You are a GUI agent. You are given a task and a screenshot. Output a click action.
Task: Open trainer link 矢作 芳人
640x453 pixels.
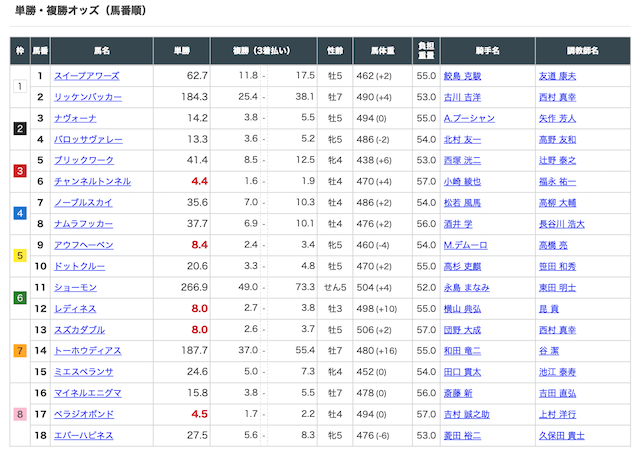558,118
